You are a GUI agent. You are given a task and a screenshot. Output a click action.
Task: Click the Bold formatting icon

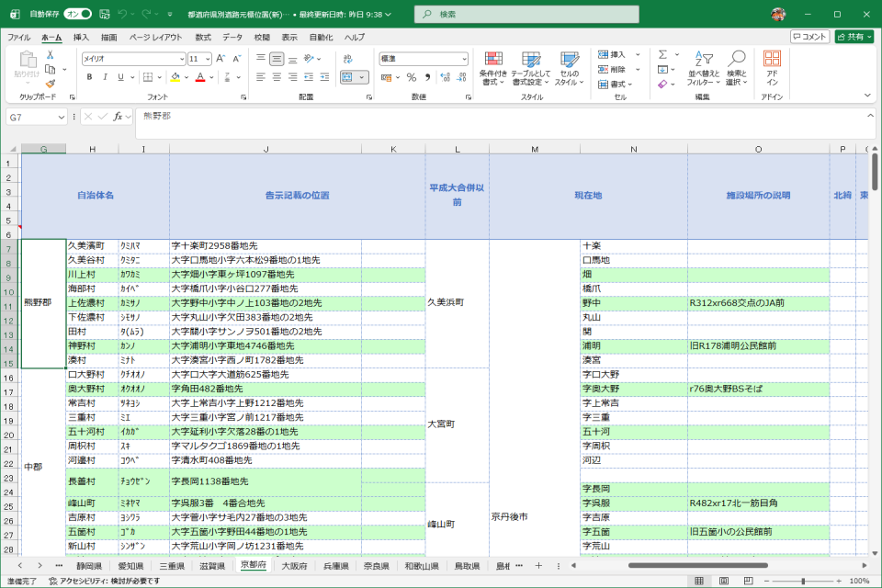tap(89, 77)
